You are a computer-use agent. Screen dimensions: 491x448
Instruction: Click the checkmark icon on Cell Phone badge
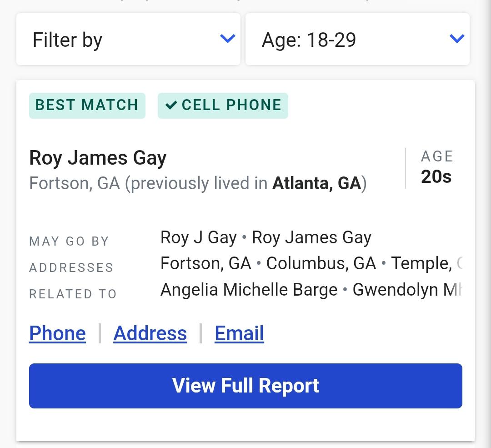pyautogui.click(x=171, y=106)
